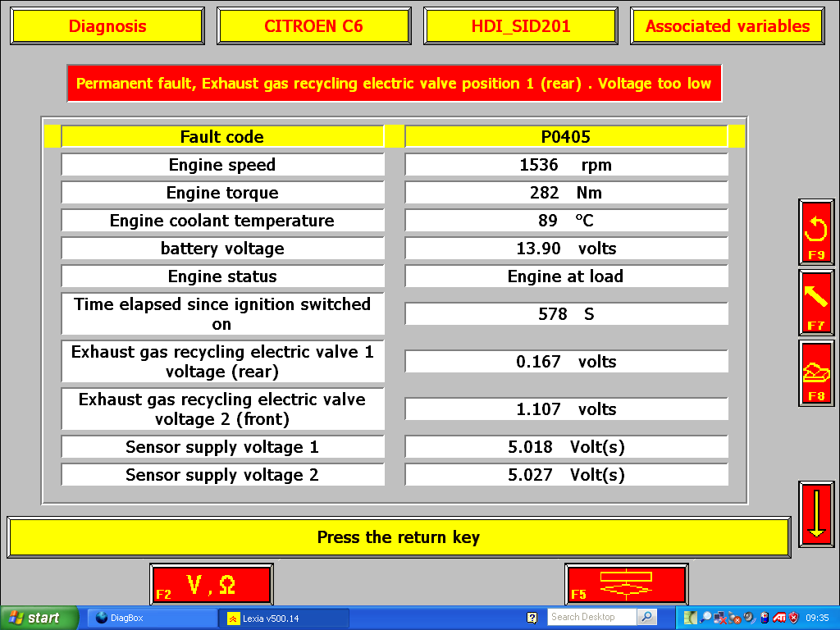
Task: Select the Sensor supply voltage 2 label
Action: [x=222, y=475]
